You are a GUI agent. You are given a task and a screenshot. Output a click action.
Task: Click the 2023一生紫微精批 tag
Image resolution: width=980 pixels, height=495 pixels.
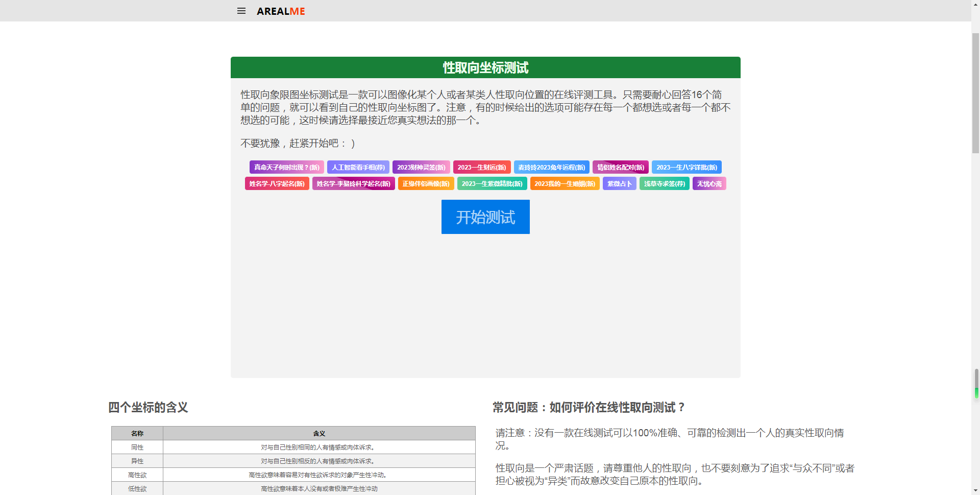tap(492, 184)
